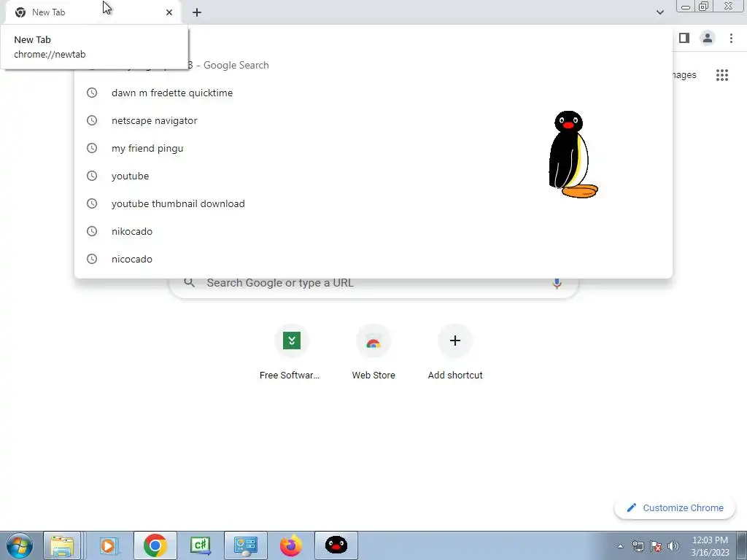This screenshot has width=747, height=560.
Task: Open the tab search dropdown arrow
Action: click(x=659, y=12)
